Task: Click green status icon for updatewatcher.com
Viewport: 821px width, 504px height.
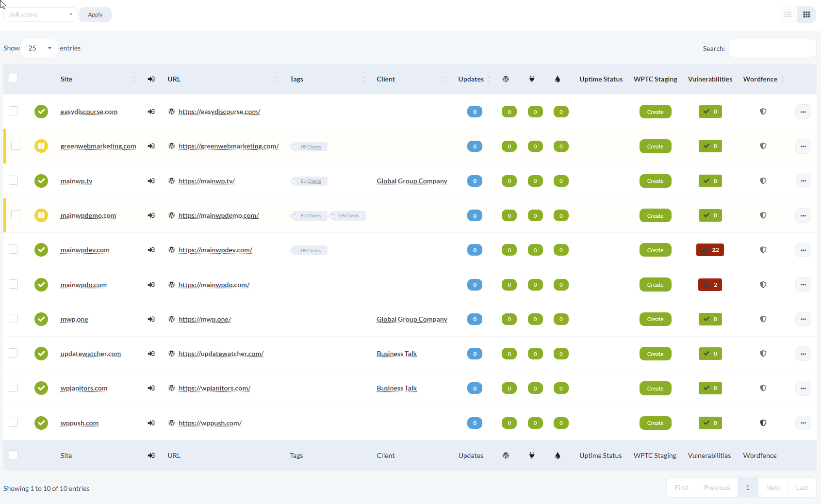Action: coord(41,354)
